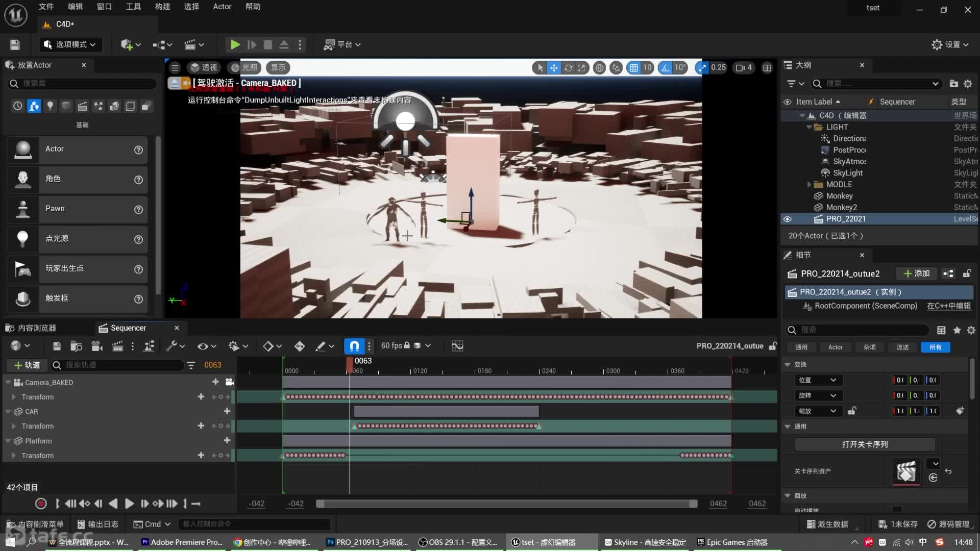Toggle rotation angle snapping in viewport
This screenshot has height=551, width=980.
(x=666, y=67)
